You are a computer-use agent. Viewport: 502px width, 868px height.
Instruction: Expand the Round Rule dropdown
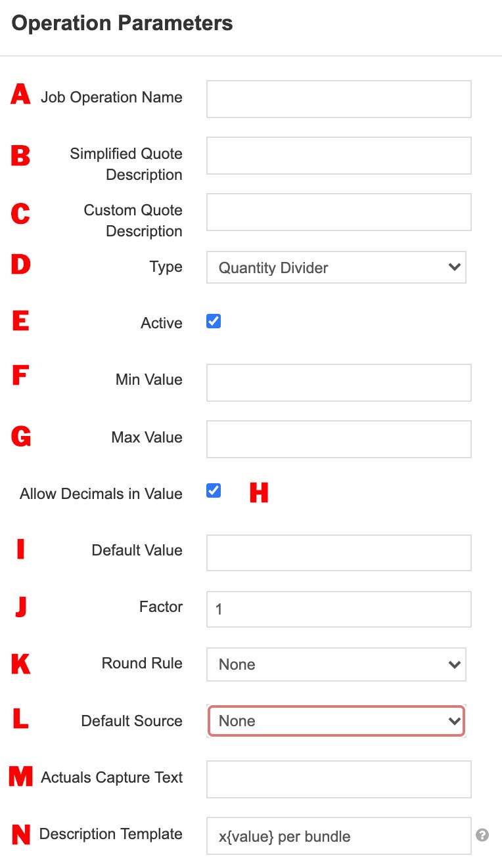pos(336,664)
